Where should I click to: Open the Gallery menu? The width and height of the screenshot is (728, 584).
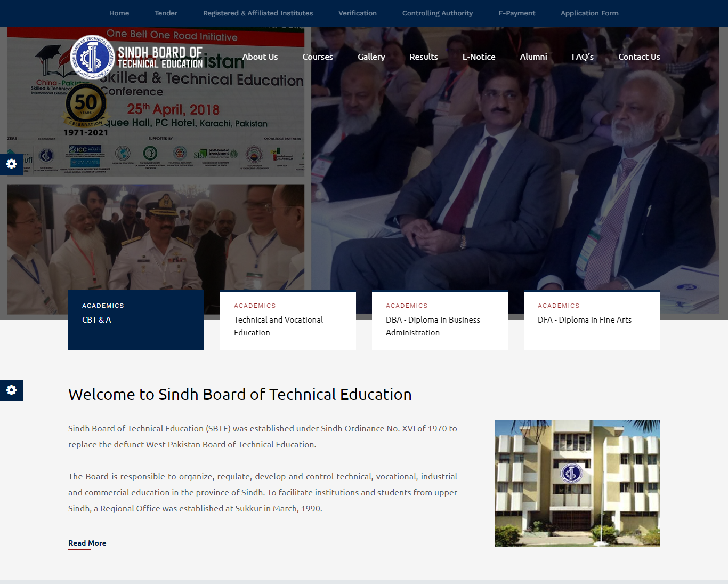(371, 57)
